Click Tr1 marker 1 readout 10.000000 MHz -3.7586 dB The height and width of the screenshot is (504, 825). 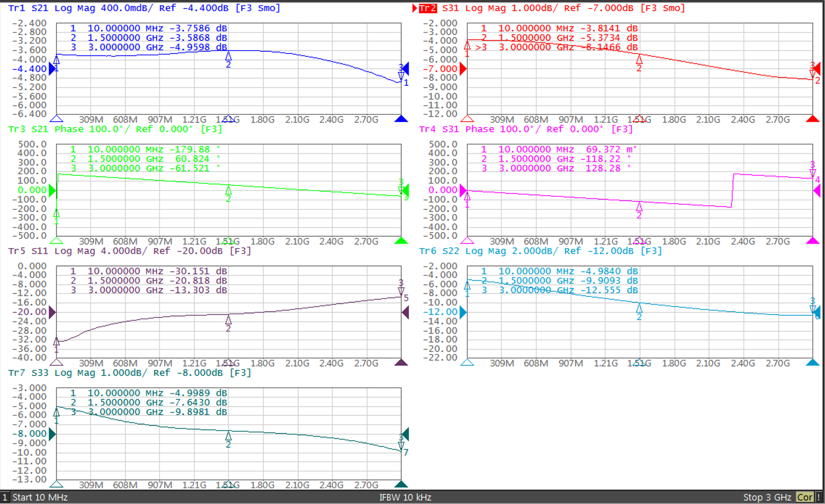pyautogui.click(x=149, y=28)
